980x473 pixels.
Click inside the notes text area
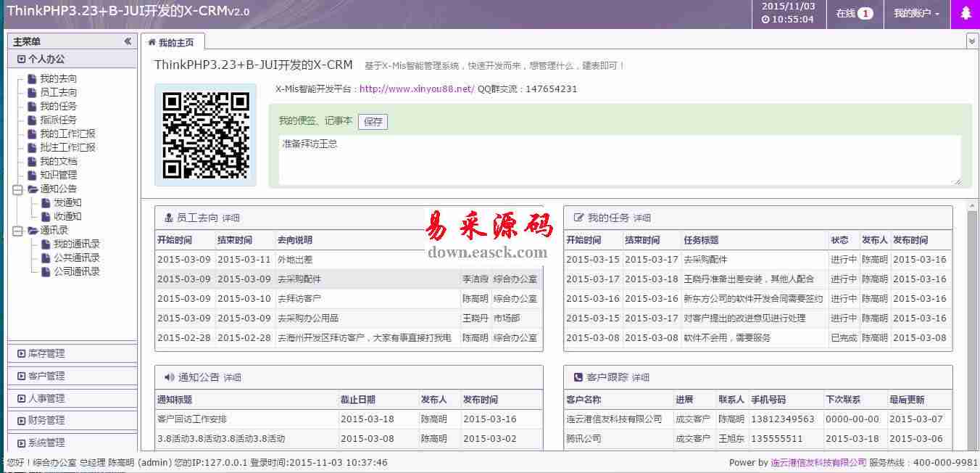620,160
